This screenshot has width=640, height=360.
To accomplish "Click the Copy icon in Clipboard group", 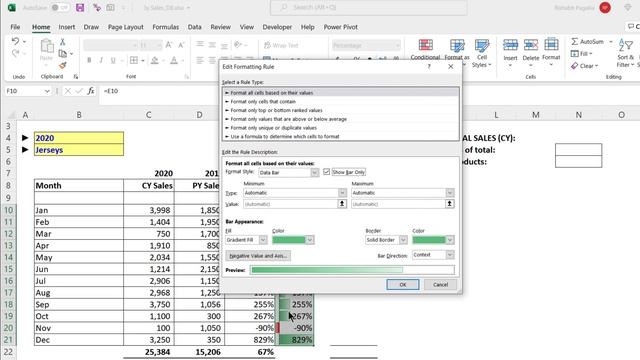I will [62, 53].
